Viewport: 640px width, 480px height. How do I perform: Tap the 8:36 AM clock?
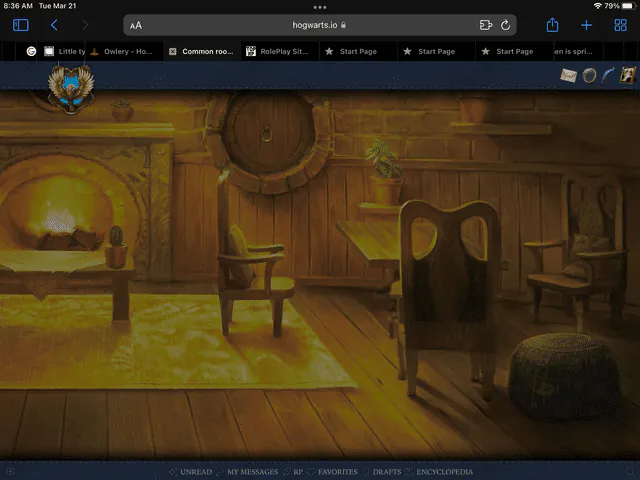(x=18, y=6)
